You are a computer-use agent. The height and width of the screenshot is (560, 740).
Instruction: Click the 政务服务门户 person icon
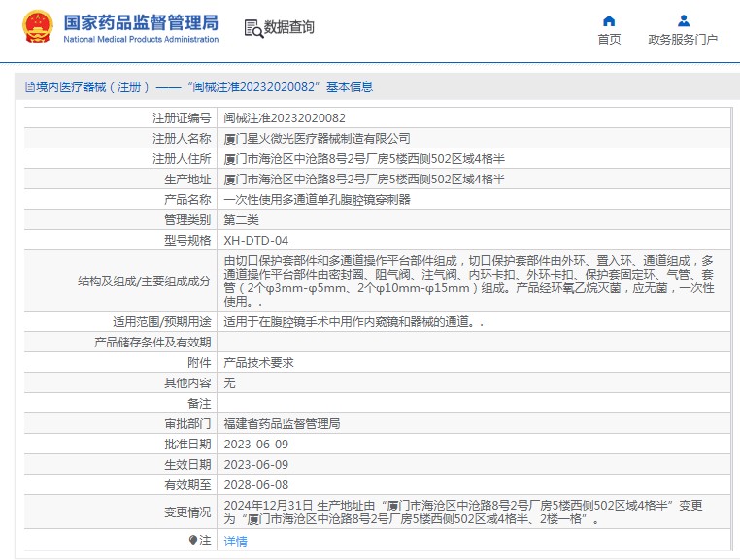coord(683,20)
